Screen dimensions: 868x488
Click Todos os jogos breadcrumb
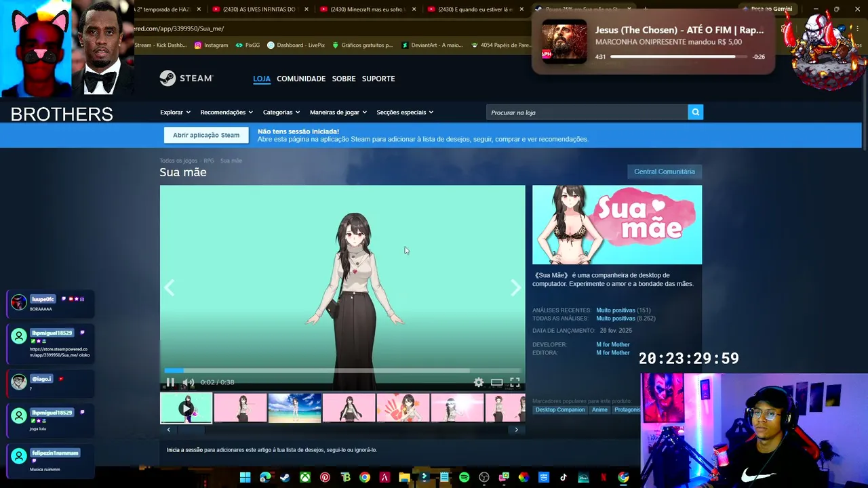click(x=178, y=161)
